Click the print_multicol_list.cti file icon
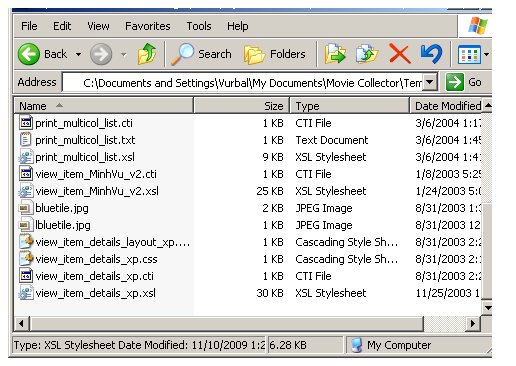This screenshot has height=366, width=516. (x=26, y=123)
